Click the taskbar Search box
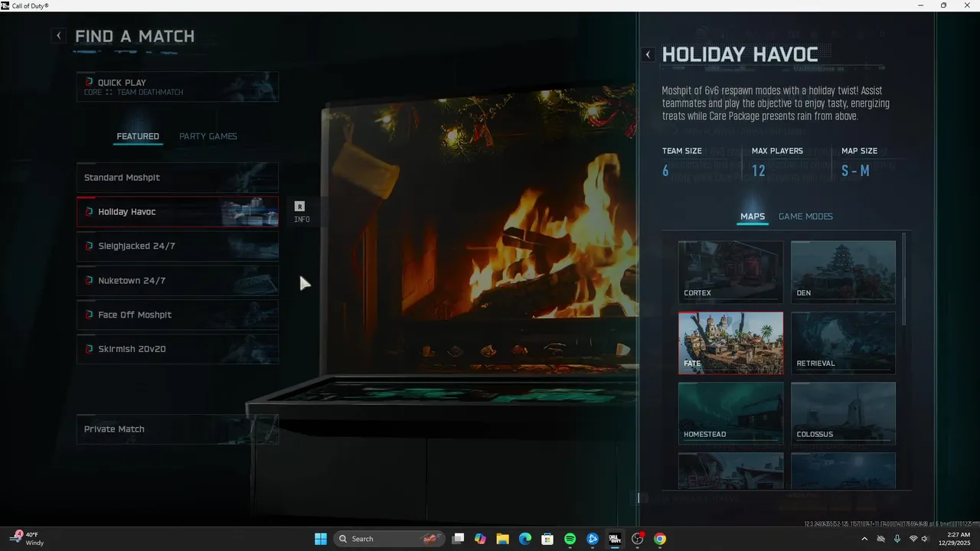This screenshot has width=980, height=551. coord(388,539)
